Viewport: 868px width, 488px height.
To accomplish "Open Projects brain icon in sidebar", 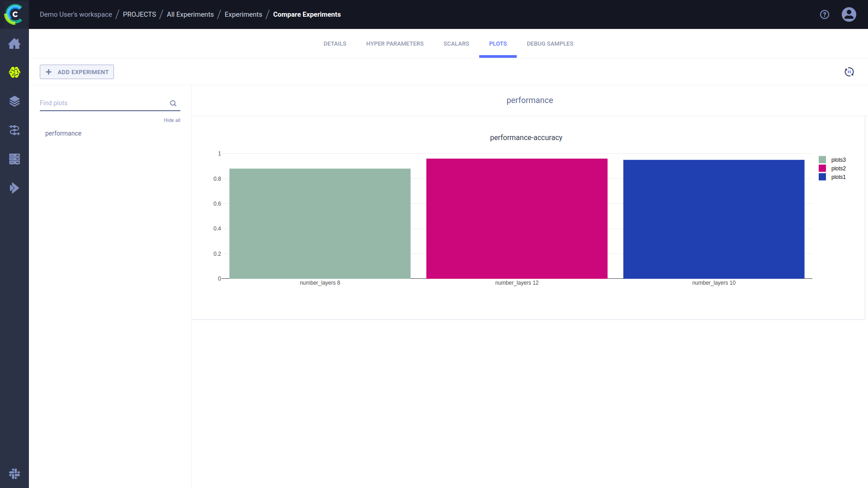I will click(14, 72).
